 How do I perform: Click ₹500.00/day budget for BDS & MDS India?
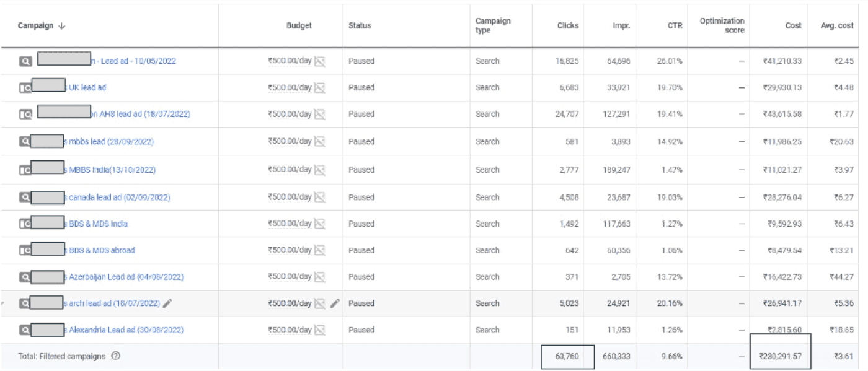tap(290, 224)
